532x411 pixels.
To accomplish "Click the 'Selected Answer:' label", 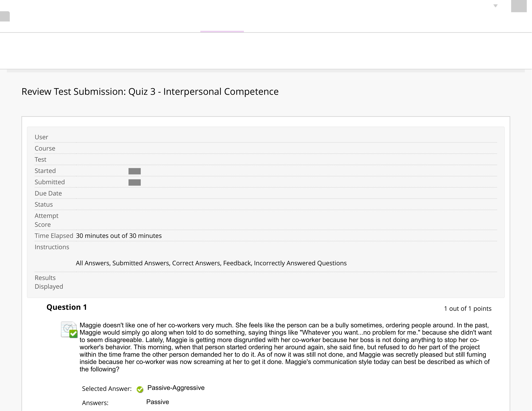I will 107,389.
